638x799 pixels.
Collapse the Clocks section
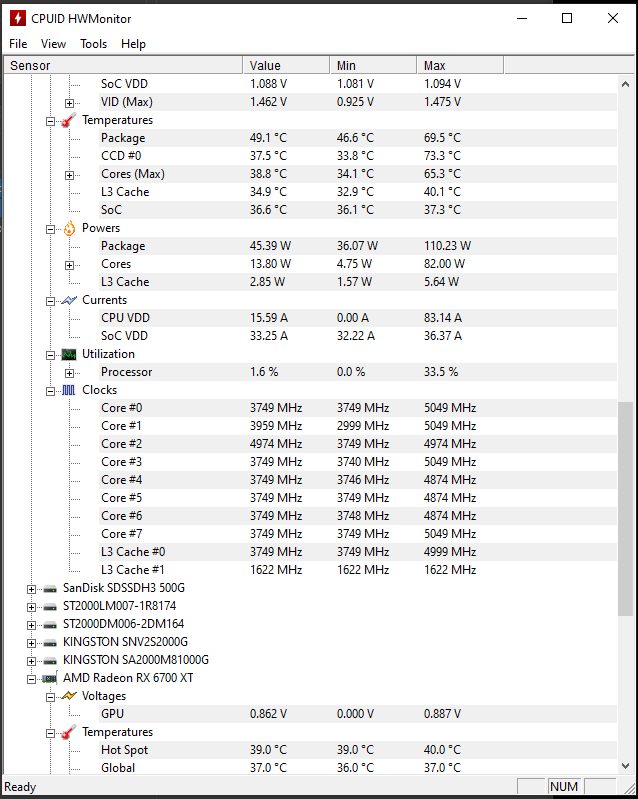coord(50,391)
